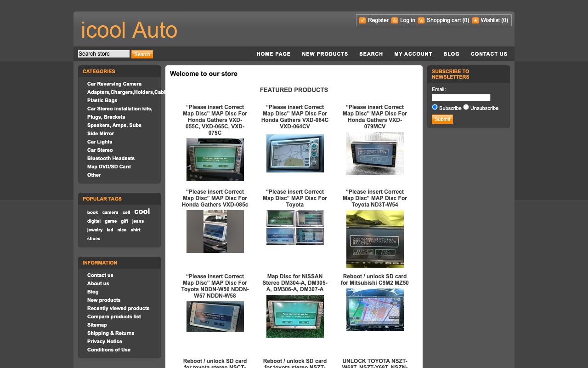Open Side Mirror category

[x=101, y=133]
